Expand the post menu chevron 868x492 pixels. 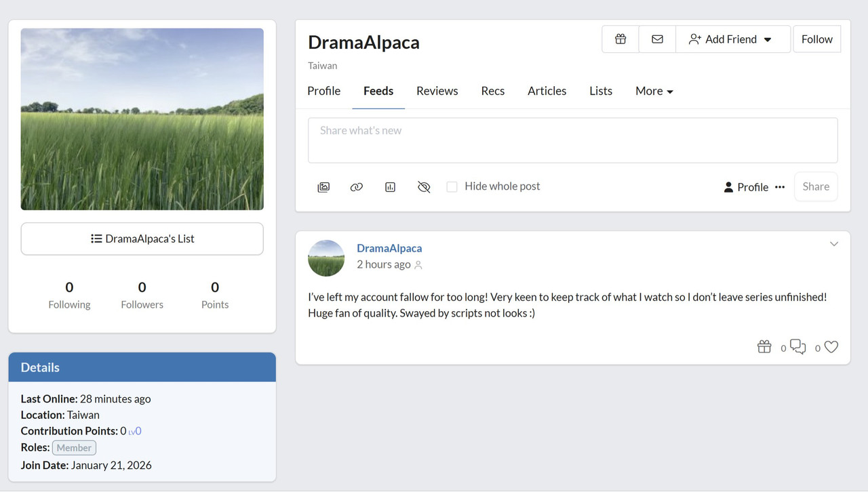coord(834,244)
